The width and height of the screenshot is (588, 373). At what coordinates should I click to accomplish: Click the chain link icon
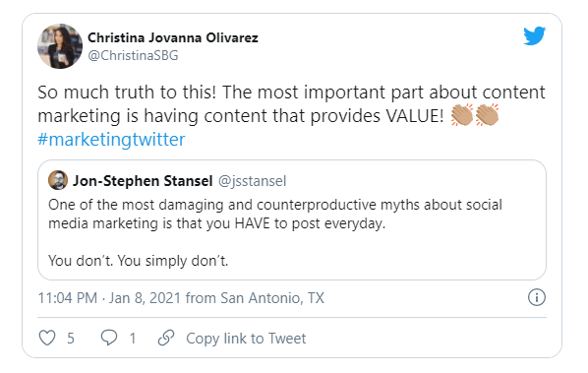[166, 338]
